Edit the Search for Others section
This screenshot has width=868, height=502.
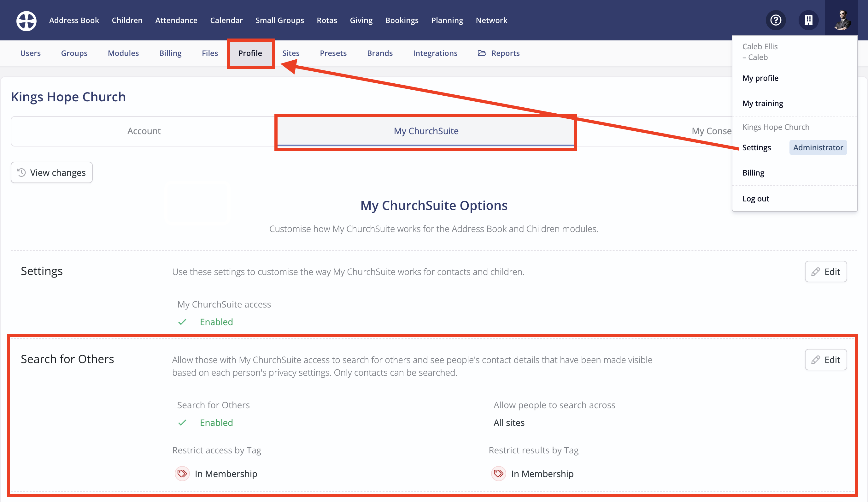826,360
